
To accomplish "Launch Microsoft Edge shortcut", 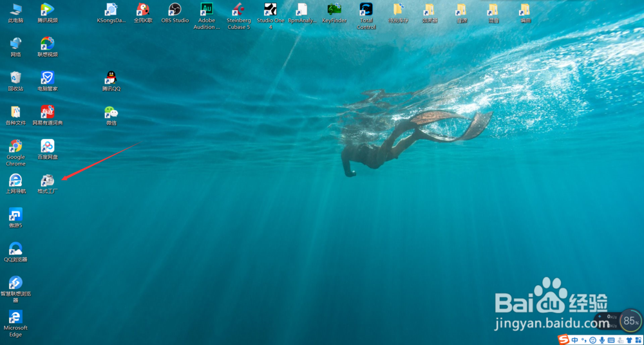I will point(15,324).
